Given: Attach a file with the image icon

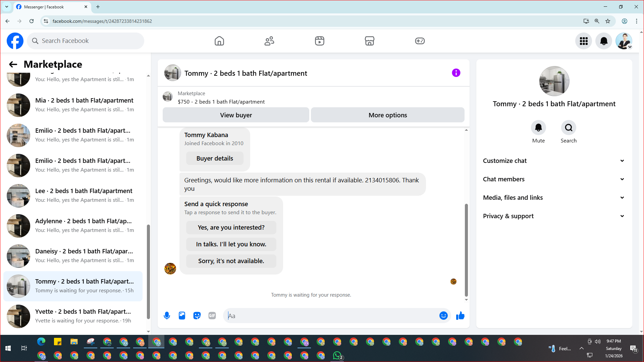Looking at the screenshot, I should point(182,315).
